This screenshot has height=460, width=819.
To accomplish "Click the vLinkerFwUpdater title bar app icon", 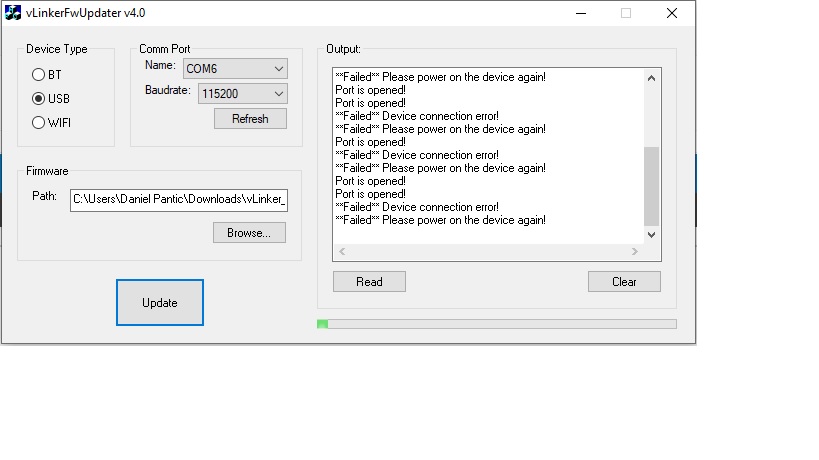I will [x=13, y=12].
